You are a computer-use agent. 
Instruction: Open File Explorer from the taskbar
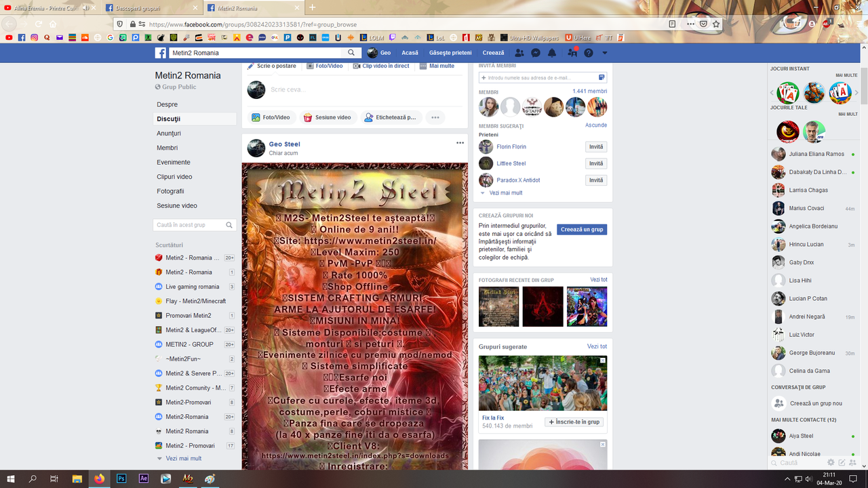point(77,479)
